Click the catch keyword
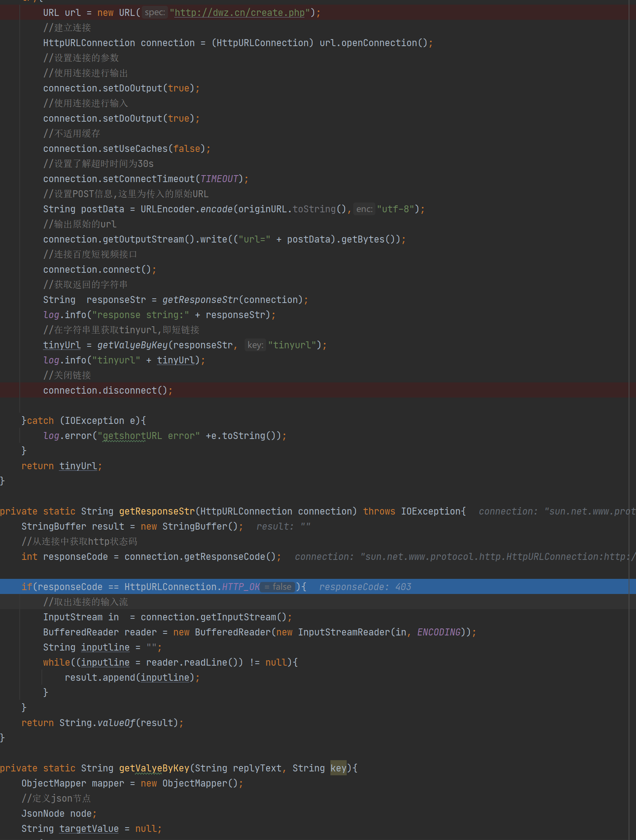 coord(40,421)
